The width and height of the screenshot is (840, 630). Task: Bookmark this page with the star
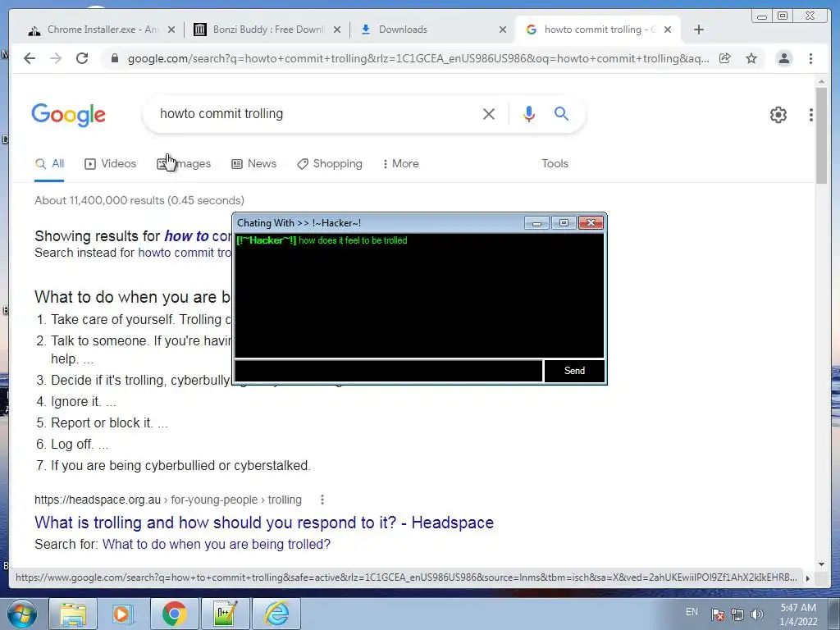pyautogui.click(x=751, y=58)
